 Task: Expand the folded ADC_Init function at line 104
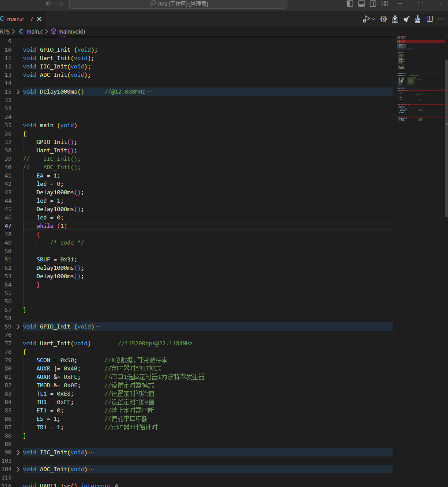pos(18,469)
